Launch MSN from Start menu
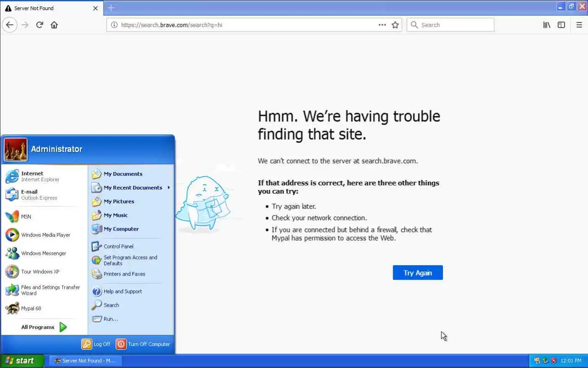 [44, 217]
